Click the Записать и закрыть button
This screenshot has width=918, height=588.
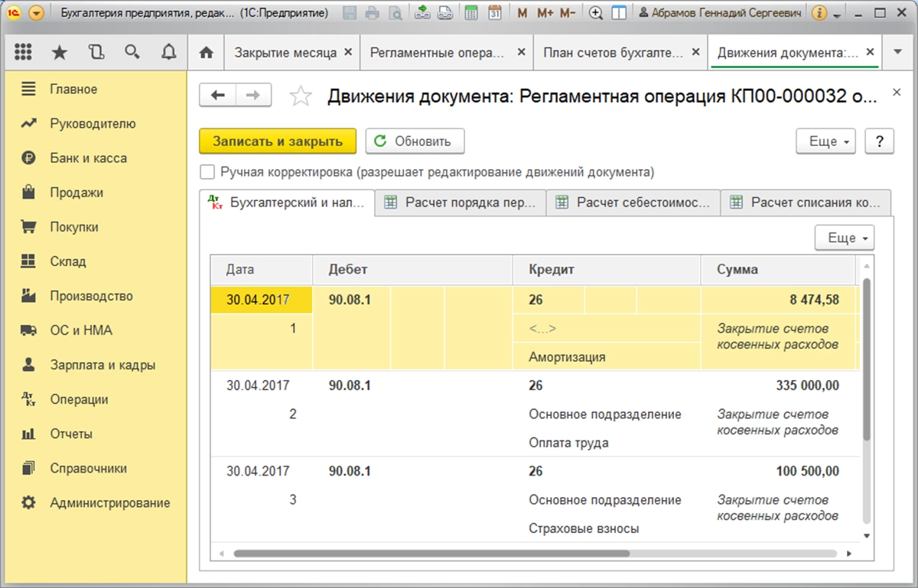click(278, 141)
